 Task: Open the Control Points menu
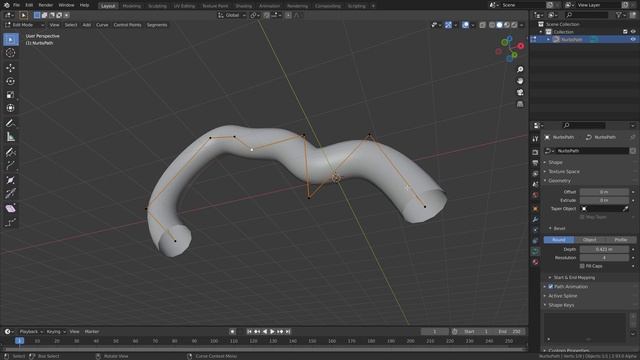click(127, 25)
